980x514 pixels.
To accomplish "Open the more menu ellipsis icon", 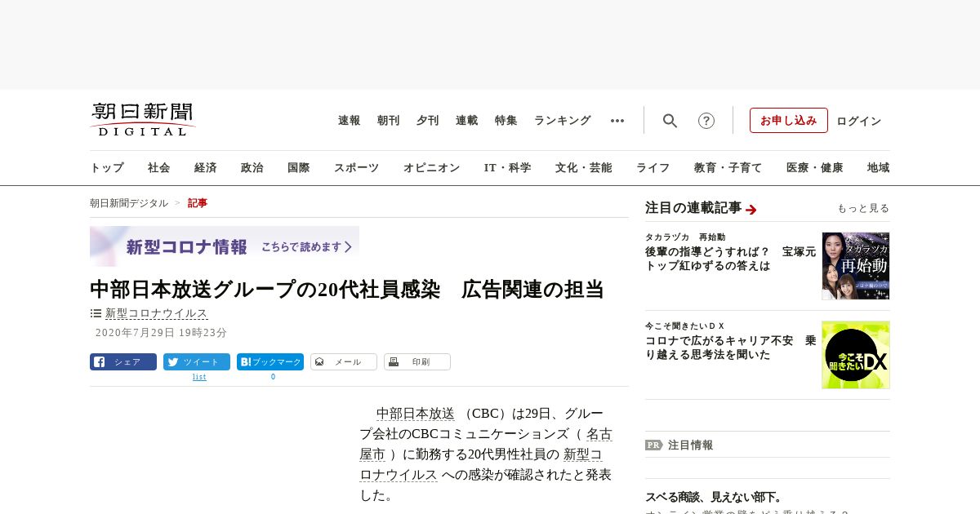I will coord(617,121).
